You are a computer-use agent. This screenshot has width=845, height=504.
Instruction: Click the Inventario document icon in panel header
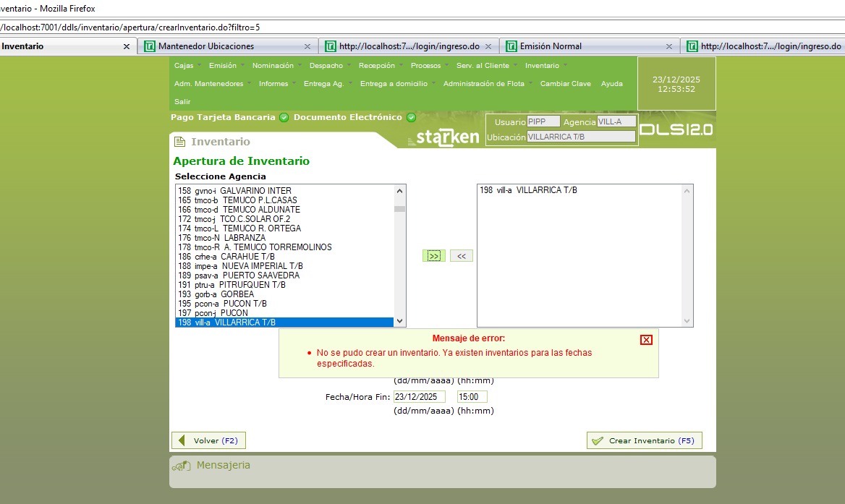tap(180, 142)
